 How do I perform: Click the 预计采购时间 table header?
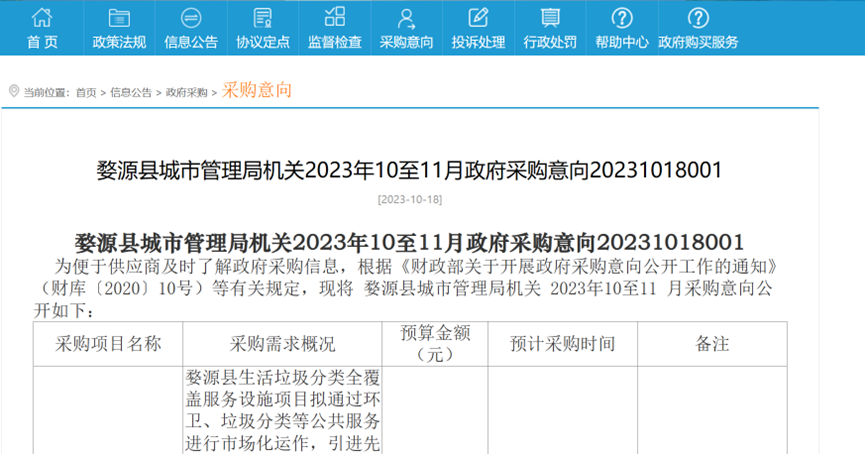tap(563, 344)
